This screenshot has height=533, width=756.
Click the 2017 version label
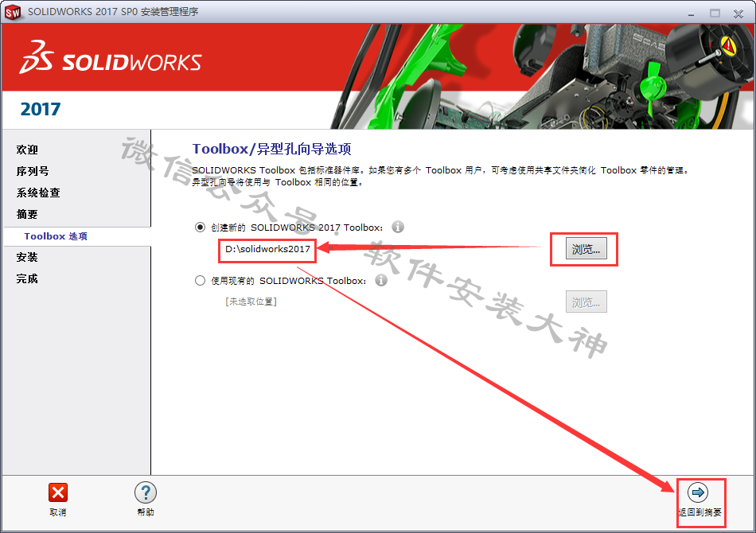coord(41,110)
